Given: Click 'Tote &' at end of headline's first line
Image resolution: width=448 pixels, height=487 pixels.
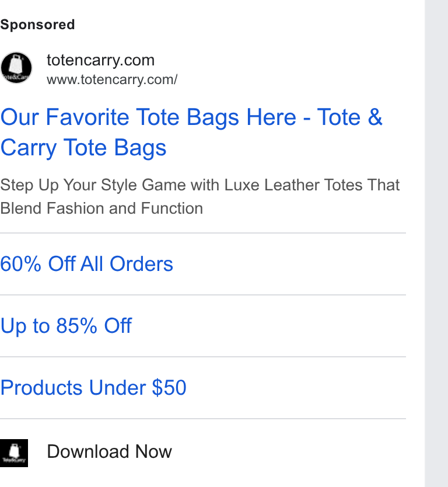Looking at the screenshot, I should coord(349,117).
